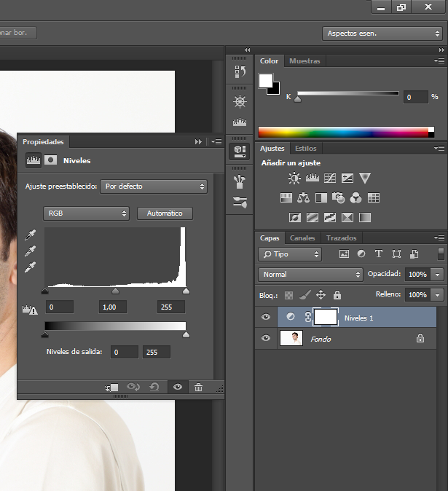This screenshot has width=448, height=491.
Task: Toggle the Properties panel dock icon
Action: tap(240, 152)
